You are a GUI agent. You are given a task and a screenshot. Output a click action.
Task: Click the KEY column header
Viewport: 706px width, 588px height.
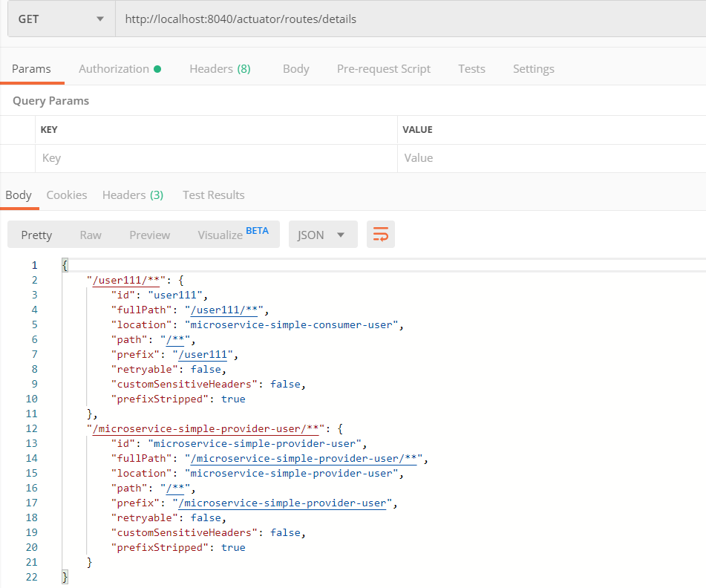point(49,130)
